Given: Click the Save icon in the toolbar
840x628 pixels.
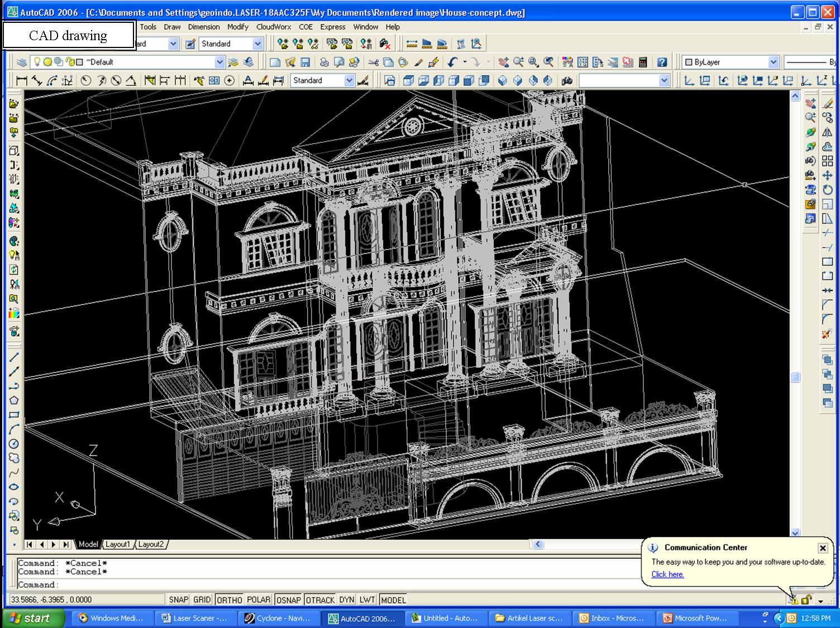Looking at the screenshot, I should click(x=305, y=62).
